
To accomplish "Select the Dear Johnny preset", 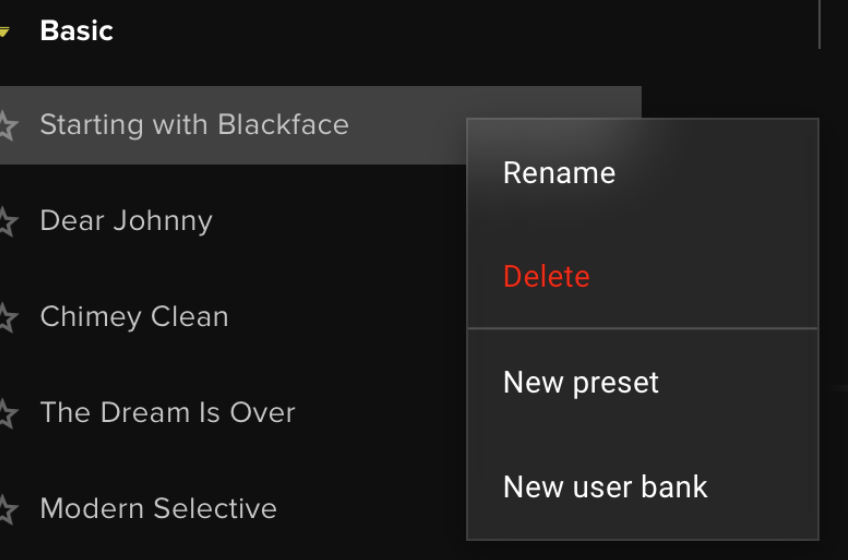I will pos(126,221).
